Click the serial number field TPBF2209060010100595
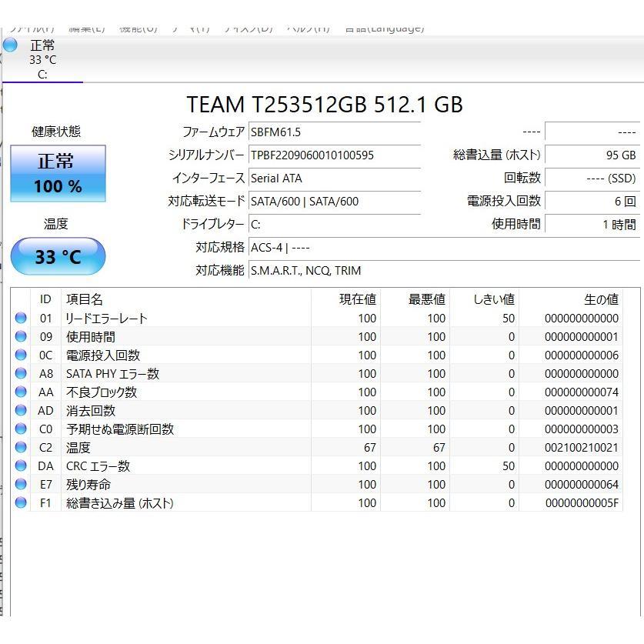This screenshot has height=644, width=644. 335,155
